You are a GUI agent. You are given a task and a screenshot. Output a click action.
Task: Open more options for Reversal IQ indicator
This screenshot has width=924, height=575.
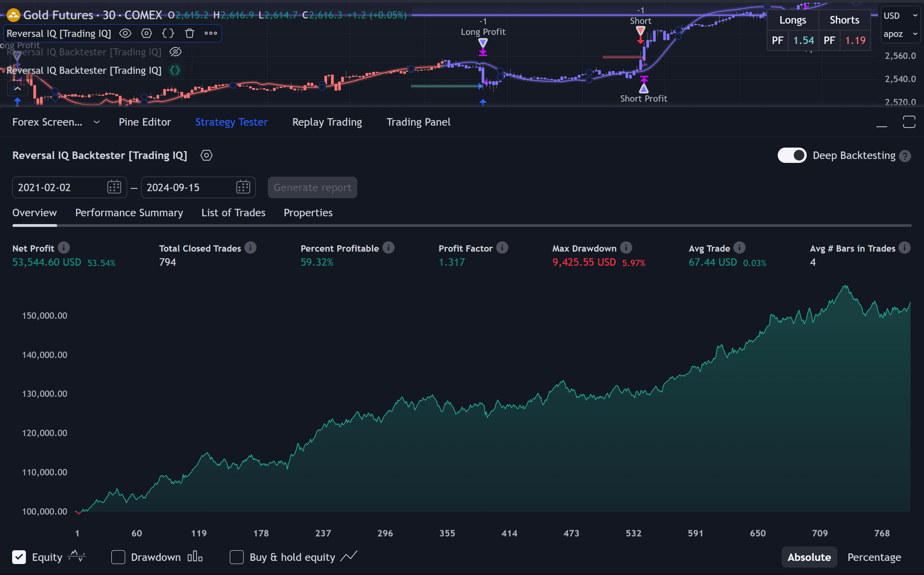[211, 33]
